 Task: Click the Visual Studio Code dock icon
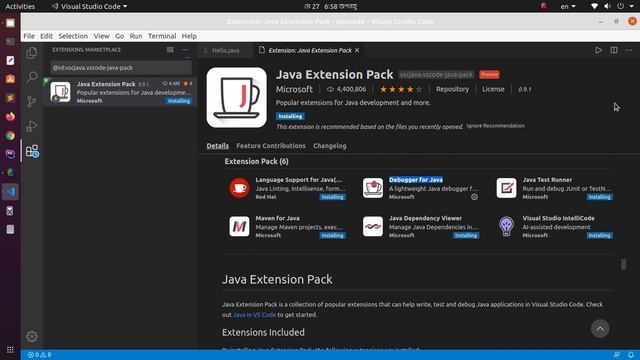pos(10,191)
